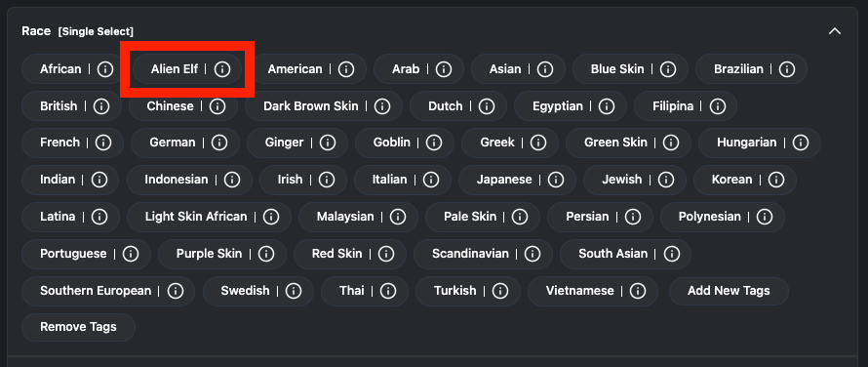
Task: View info for Dark Brown Skin
Action: tap(382, 106)
